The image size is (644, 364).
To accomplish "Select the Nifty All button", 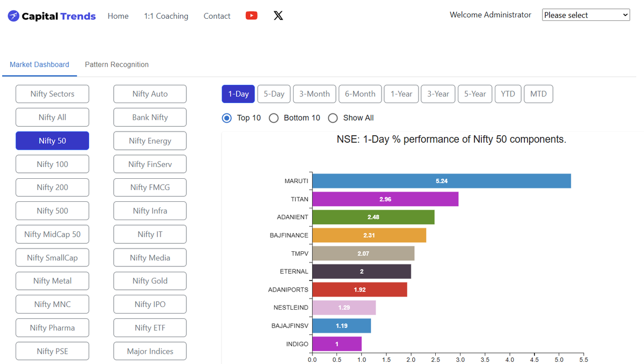I will tap(53, 117).
